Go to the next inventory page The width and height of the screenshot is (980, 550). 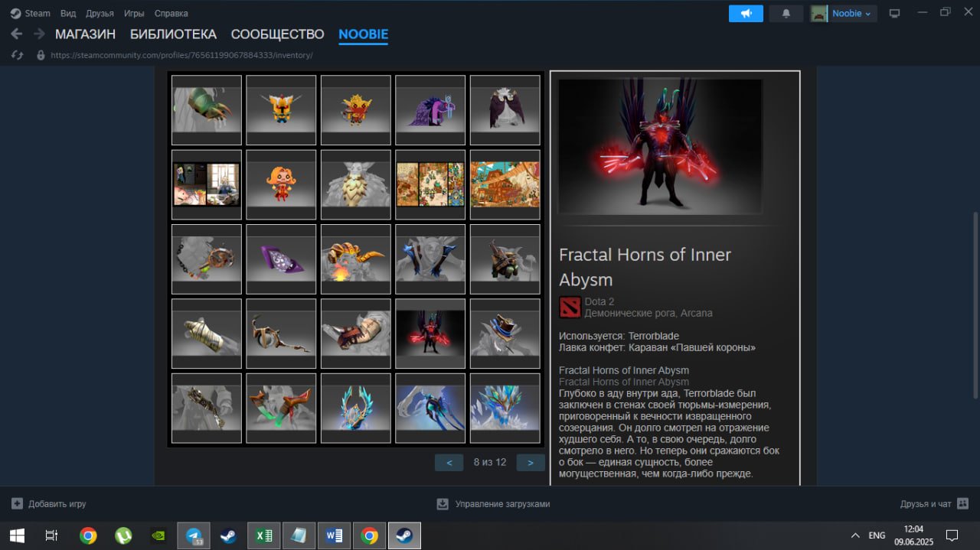(x=531, y=462)
